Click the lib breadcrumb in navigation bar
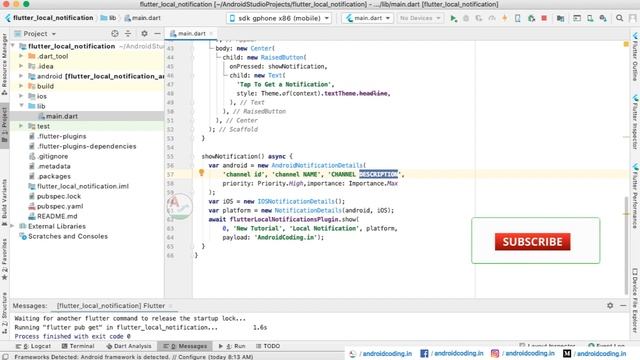This screenshot has height=360, width=640. (108, 18)
